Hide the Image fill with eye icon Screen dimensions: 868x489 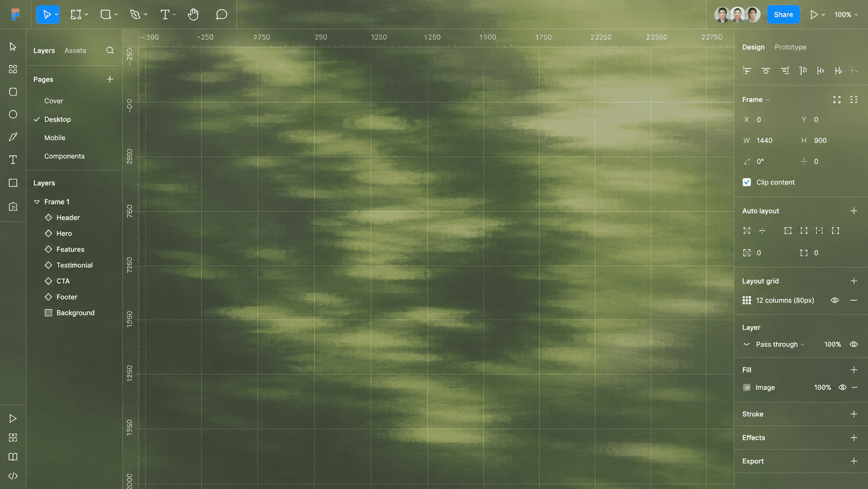[x=842, y=388]
